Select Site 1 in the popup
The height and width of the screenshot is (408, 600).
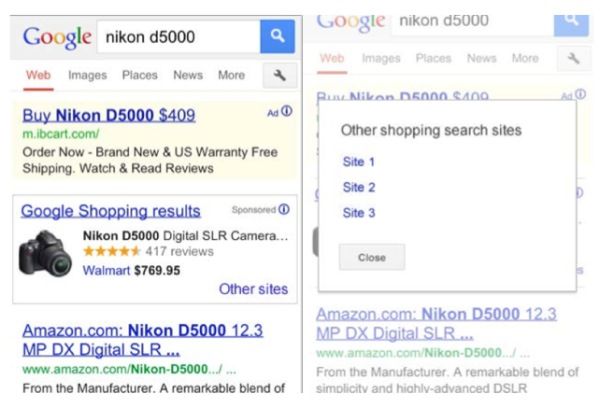[x=359, y=161]
